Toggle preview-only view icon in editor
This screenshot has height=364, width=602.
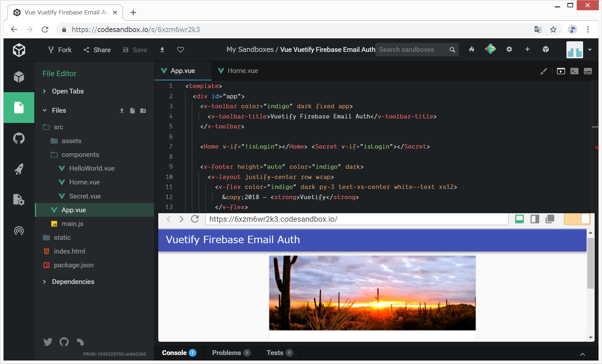pyautogui.click(x=561, y=71)
